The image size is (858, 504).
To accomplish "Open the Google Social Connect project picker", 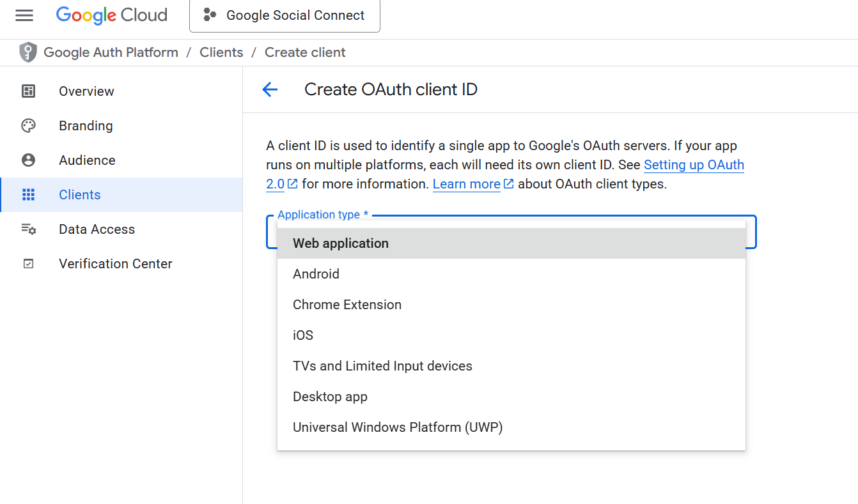I will (x=285, y=15).
